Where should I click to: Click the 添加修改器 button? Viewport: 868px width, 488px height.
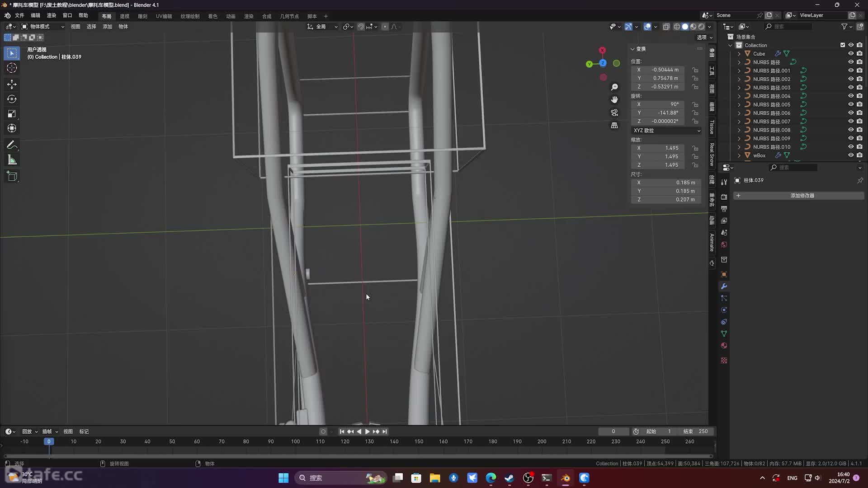point(799,196)
